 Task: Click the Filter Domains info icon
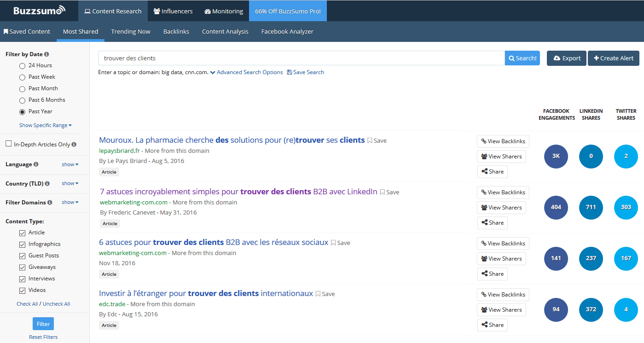50,203
